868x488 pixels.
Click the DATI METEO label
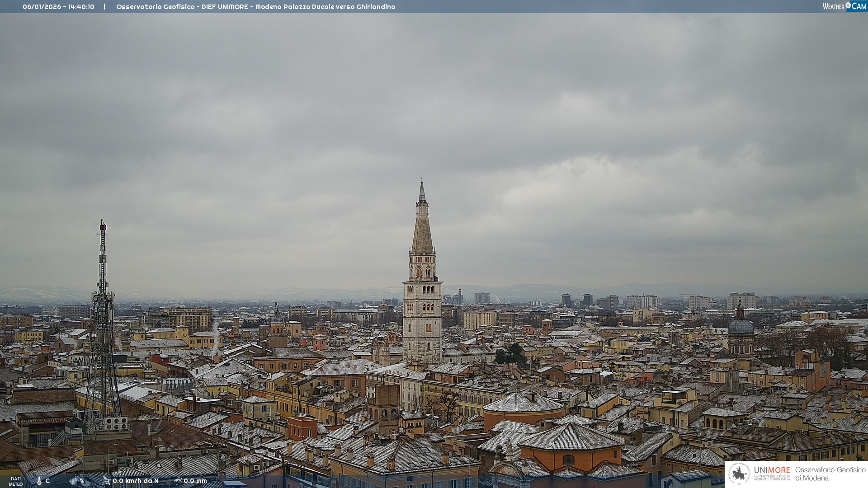[x=16, y=481]
